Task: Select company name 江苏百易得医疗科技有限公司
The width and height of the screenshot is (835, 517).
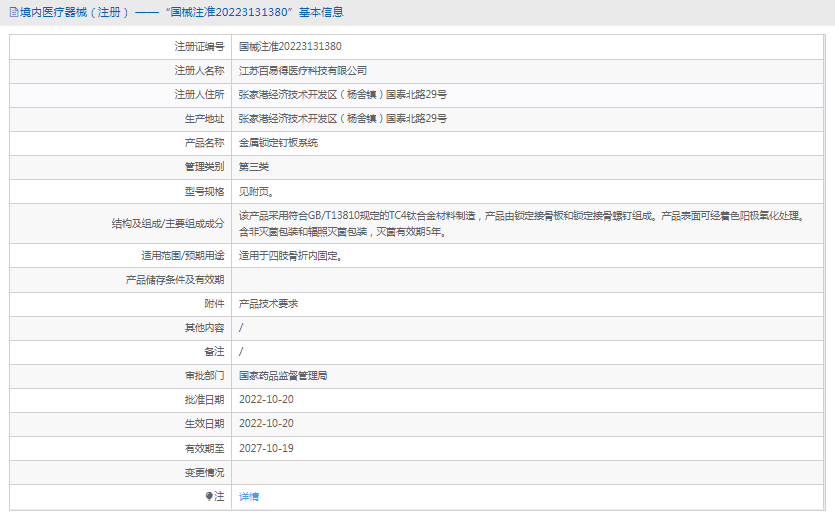Action: pos(302,71)
